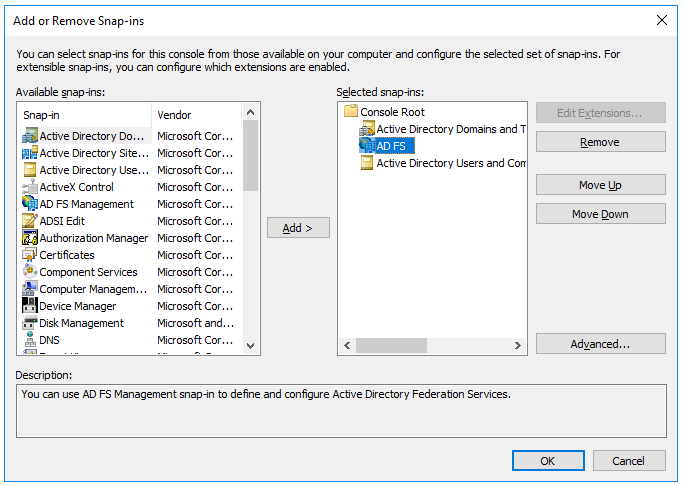Open the Advanced... options

(600, 344)
